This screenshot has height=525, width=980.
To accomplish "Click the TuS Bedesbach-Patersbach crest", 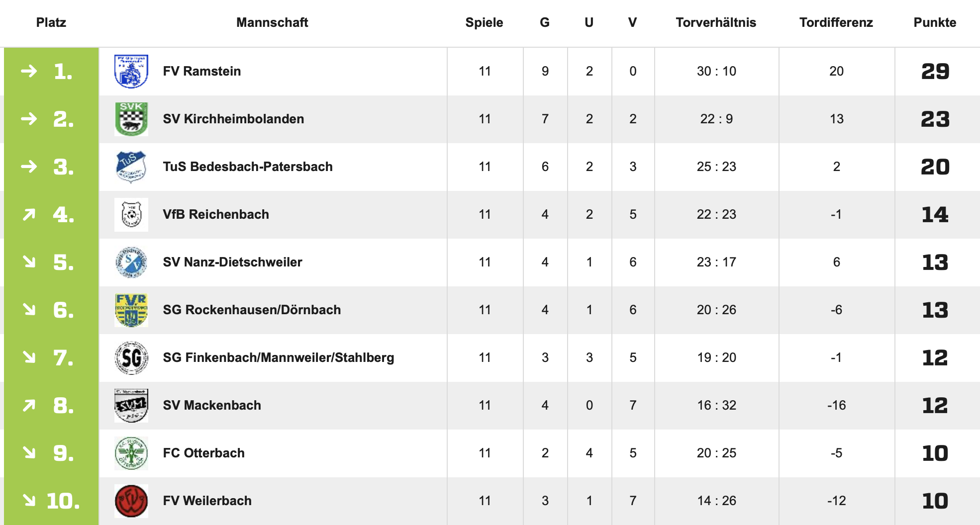I will tap(131, 167).
